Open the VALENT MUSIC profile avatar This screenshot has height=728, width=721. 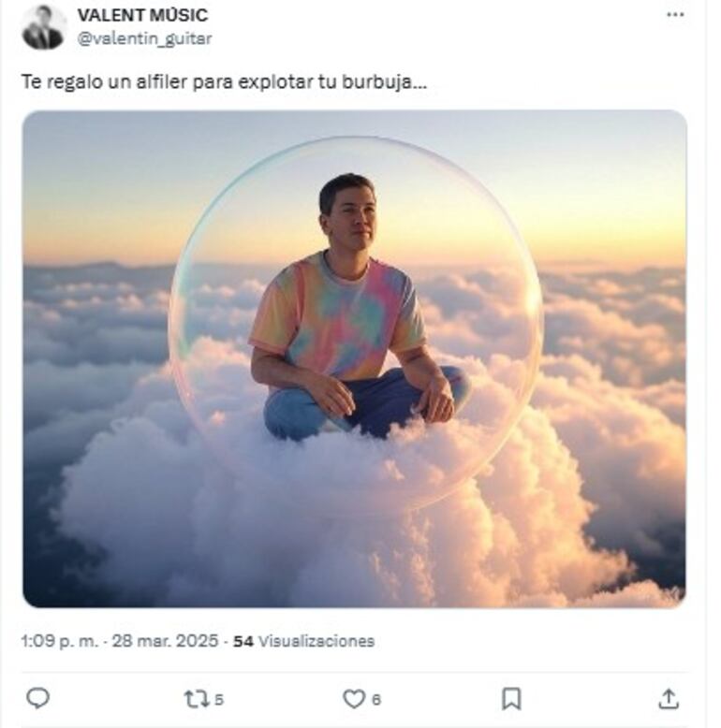(x=43, y=26)
